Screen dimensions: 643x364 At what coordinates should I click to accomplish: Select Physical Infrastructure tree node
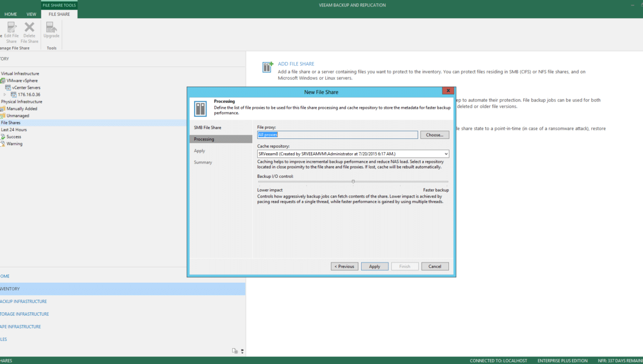point(21,102)
